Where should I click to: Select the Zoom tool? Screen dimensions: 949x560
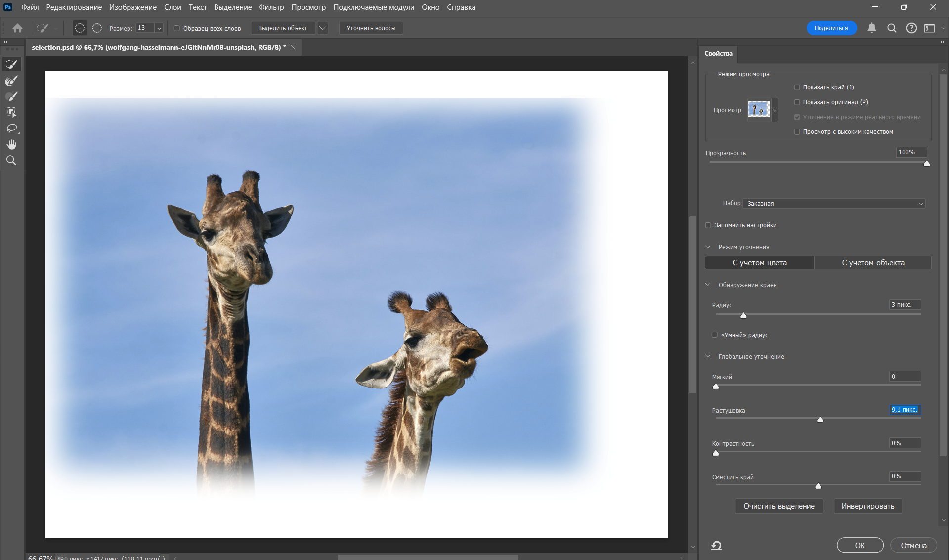pyautogui.click(x=11, y=161)
